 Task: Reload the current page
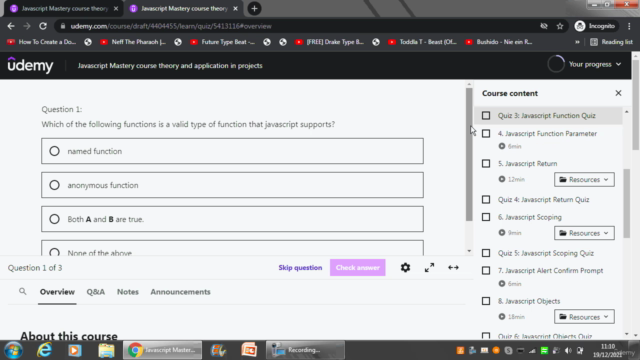[x=43, y=26]
